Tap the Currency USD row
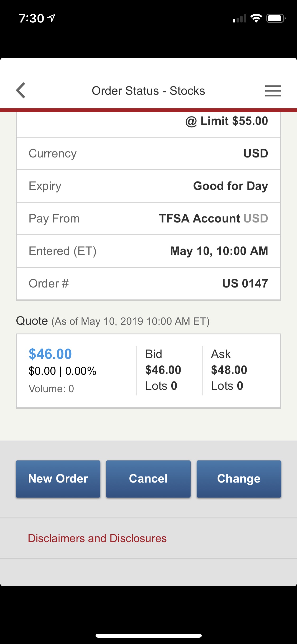 click(x=148, y=154)
